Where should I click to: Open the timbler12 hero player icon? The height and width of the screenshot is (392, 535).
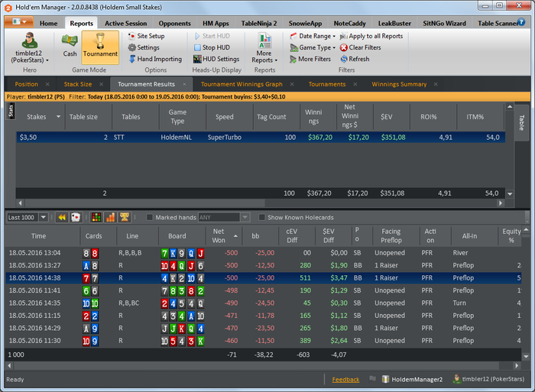29,40
